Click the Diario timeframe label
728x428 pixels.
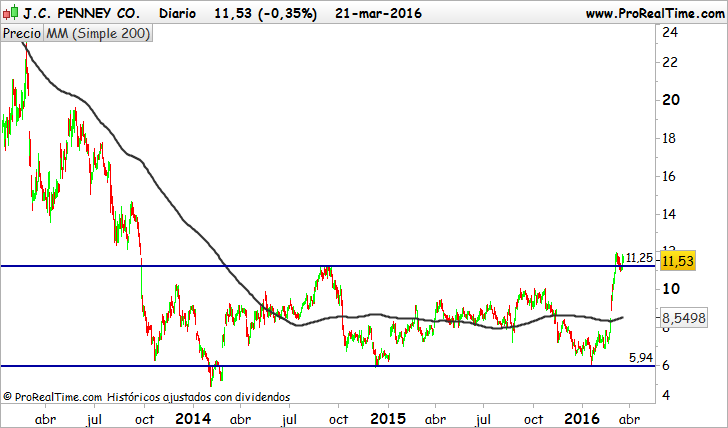click(177, 13)
